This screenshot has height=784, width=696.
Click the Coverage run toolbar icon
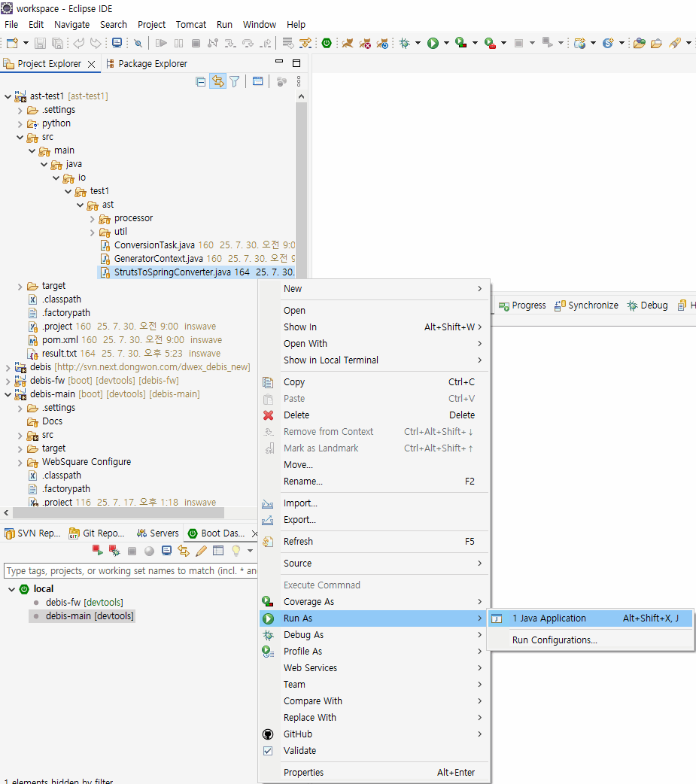point(461,44)
